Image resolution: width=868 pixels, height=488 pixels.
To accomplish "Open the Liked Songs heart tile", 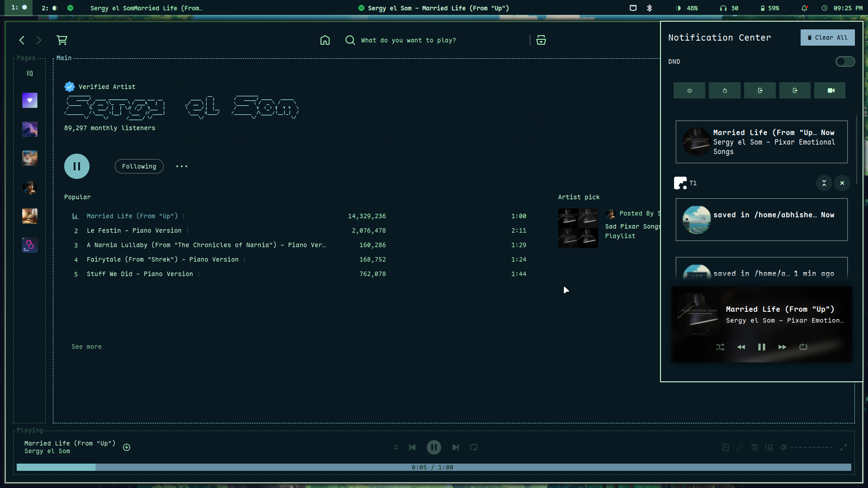I will [x=30, y=100].
